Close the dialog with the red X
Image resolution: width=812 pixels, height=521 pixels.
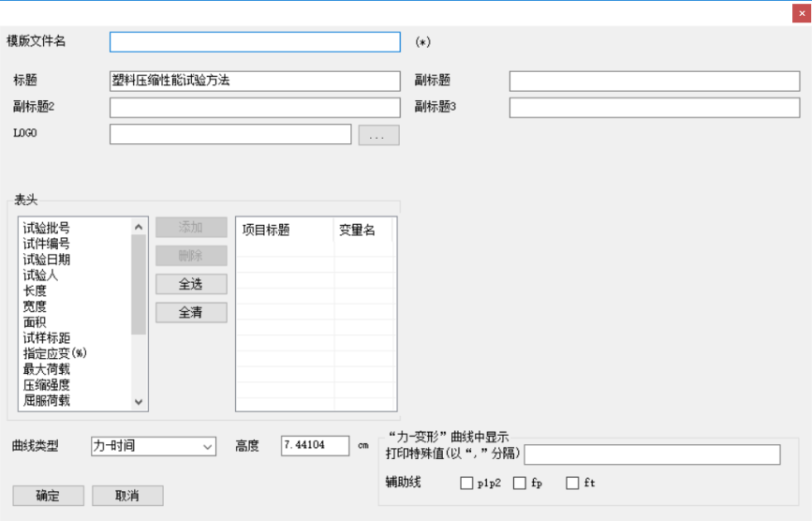click(801, 13)
